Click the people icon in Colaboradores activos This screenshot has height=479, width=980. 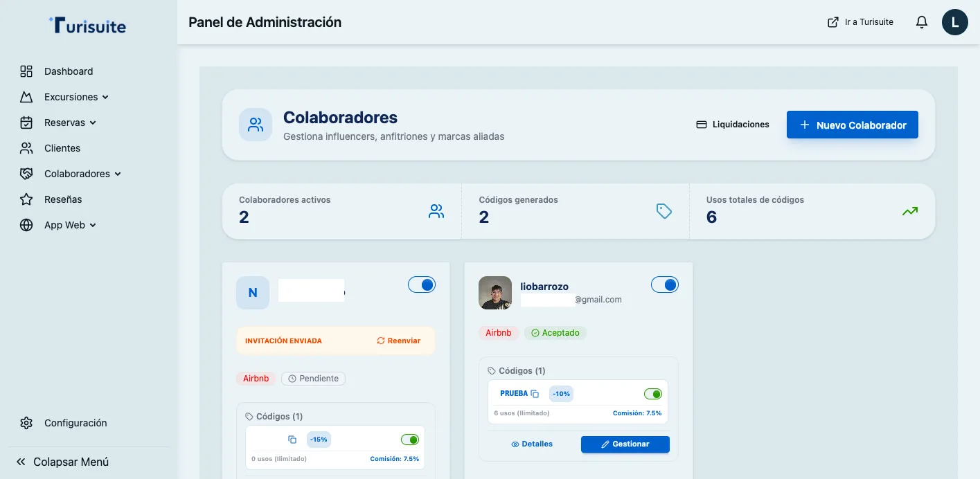pos(436,211)
